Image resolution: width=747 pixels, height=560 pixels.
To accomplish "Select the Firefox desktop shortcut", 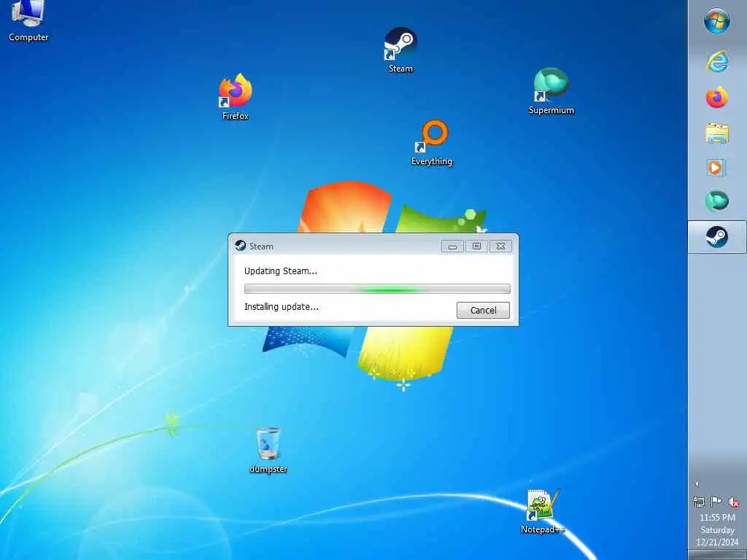I will pyautogui.click(x=236, y=97).
